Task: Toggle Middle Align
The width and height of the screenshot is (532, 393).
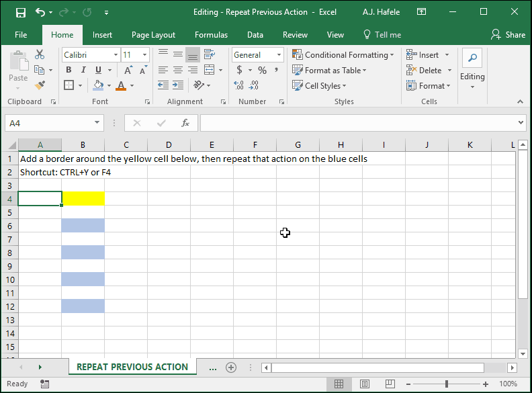Action: click(x=178, y=54)
